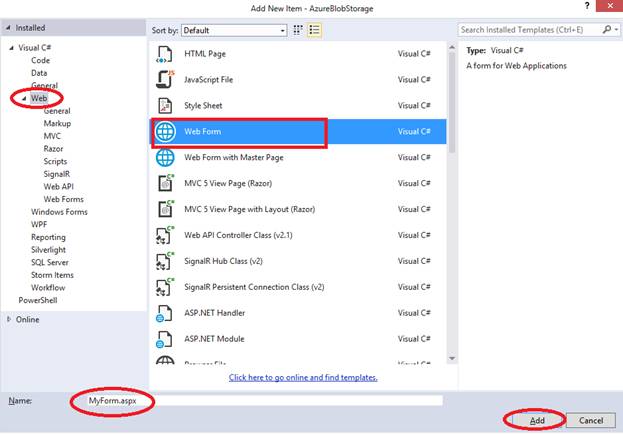The width and height of the screenshot is (623, 434).
Task: Click the Cancel button
Action: tap(591, 420)
